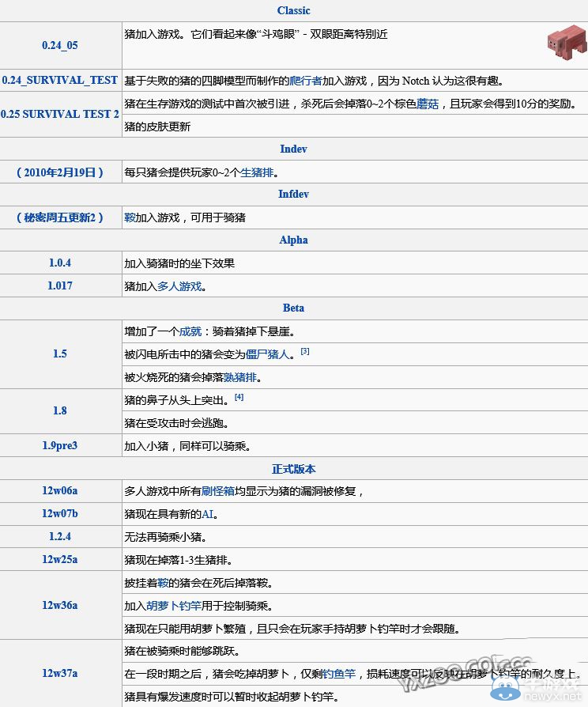The height and width of the screenshot is (707, 588).
Task: Open the Beta 1.5 version link
Action: pyautogui.click(x=60, y=353)
